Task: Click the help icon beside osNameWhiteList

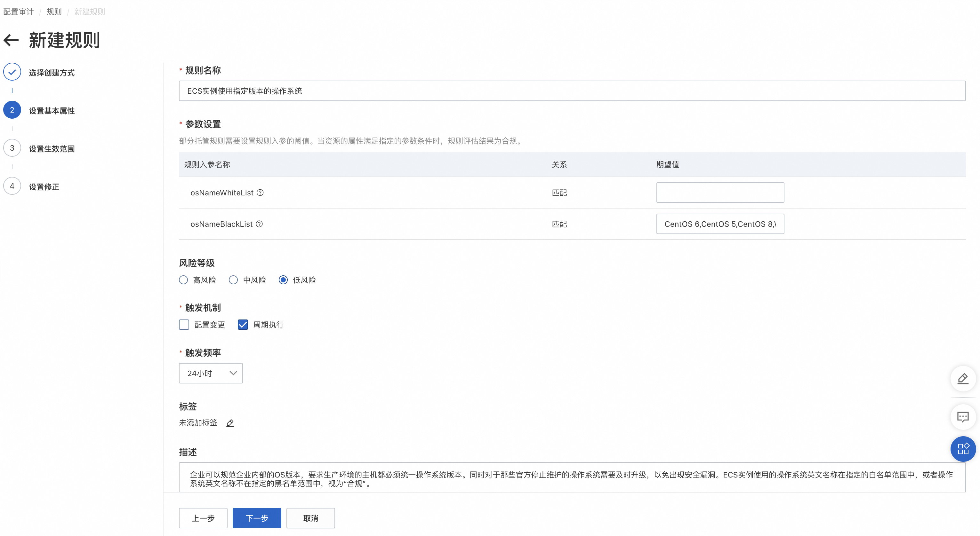Action: tap(260, 193)
